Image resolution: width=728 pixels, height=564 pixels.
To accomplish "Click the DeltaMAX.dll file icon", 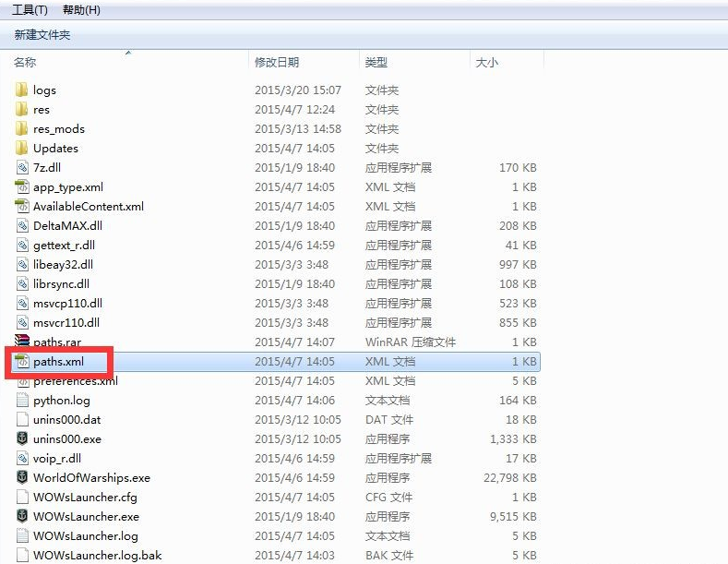I will (x=22, y=226).
